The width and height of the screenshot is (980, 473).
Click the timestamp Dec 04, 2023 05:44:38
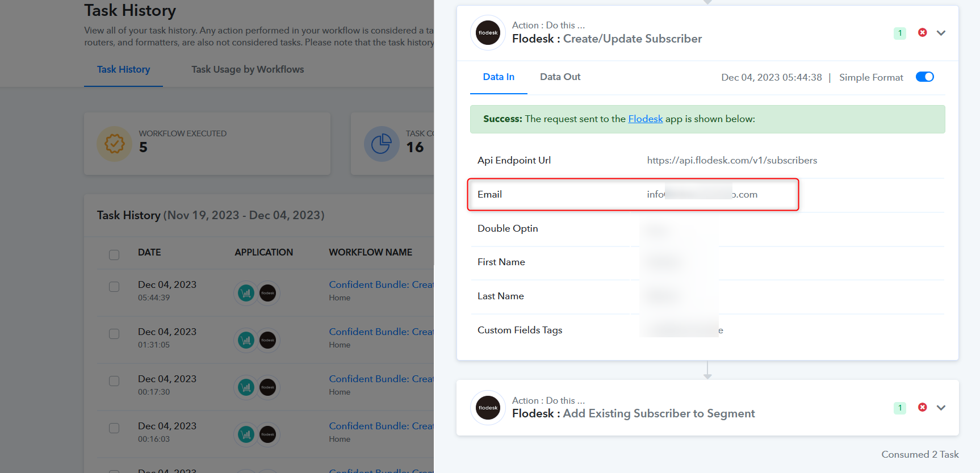pos(772,77)
